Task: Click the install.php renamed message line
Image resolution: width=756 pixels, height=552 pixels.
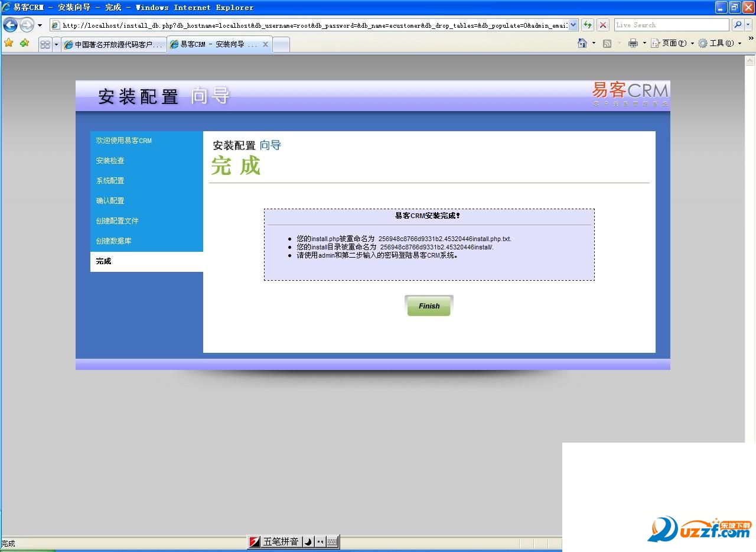Action: [x=404, y=239]
